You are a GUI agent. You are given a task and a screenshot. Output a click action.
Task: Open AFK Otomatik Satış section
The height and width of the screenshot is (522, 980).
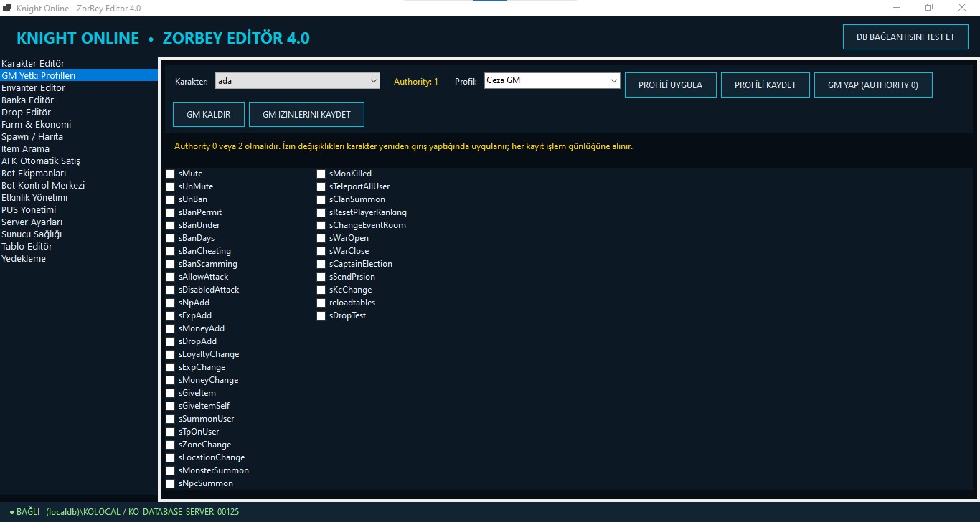click(x=79, y=161)
